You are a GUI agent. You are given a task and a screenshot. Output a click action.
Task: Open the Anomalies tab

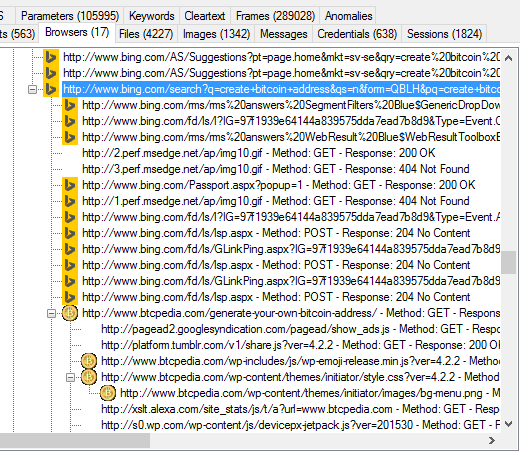point(348,16)
